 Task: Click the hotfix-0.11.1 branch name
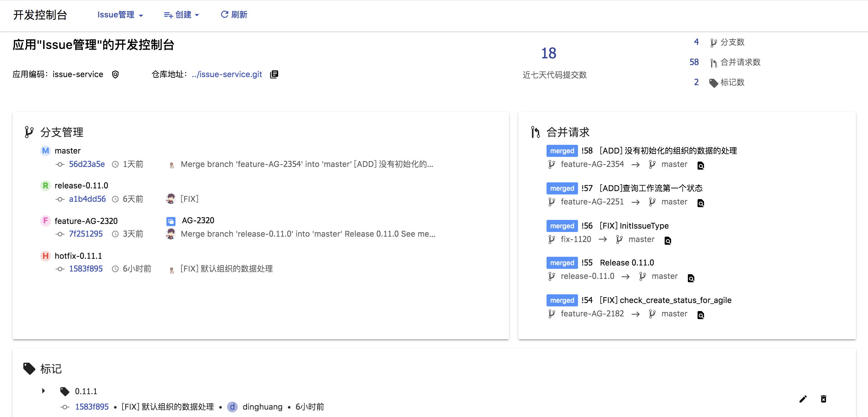(78, 256)
